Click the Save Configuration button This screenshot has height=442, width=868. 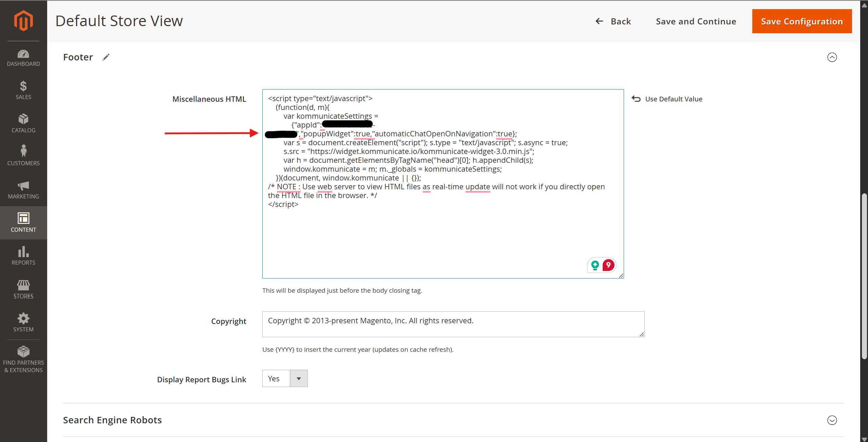click(x=802, y=21)
